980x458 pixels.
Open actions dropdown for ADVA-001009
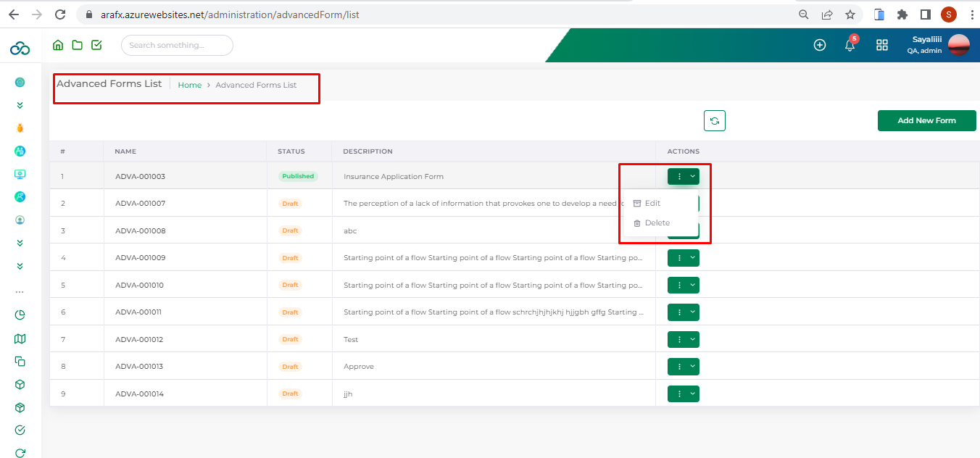pyautogui.click(x=683, y=258)
